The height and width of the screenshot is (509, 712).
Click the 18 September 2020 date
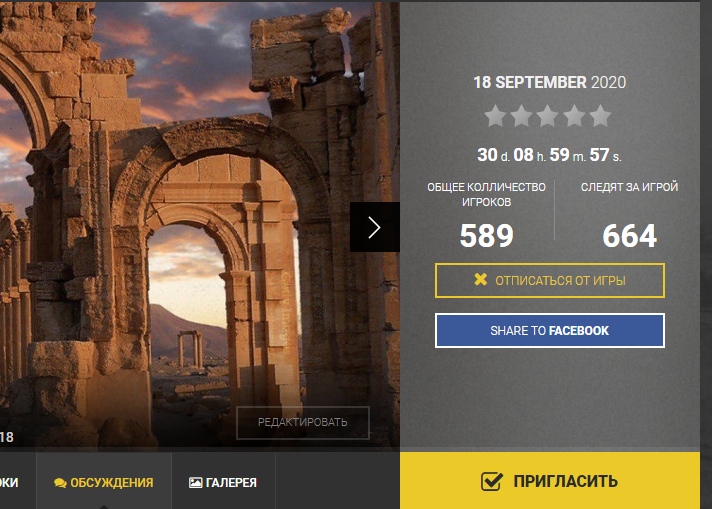(x=549, y=83)
